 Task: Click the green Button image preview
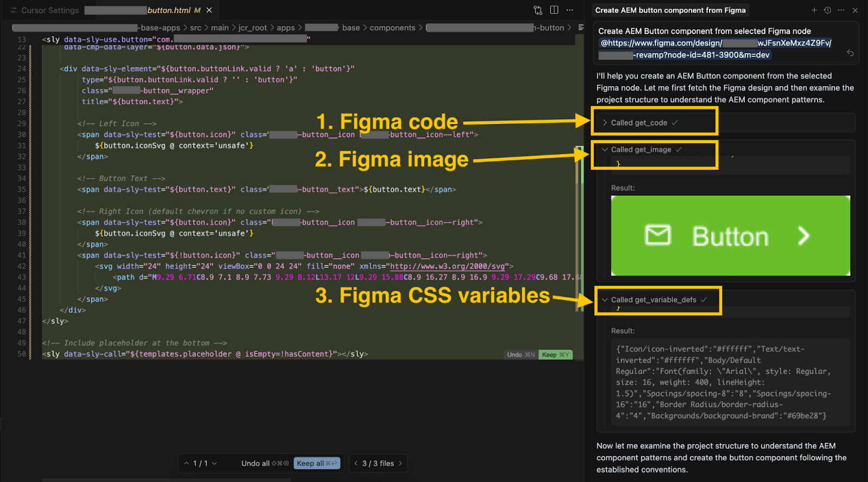pos(730,236)
